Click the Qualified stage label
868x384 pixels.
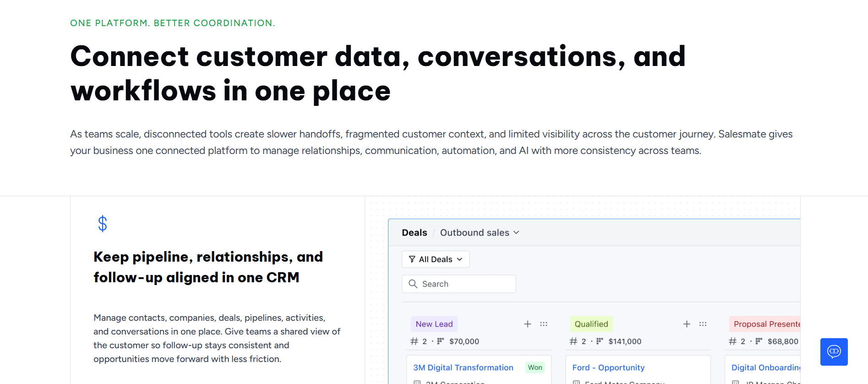(x=591, y=324)
